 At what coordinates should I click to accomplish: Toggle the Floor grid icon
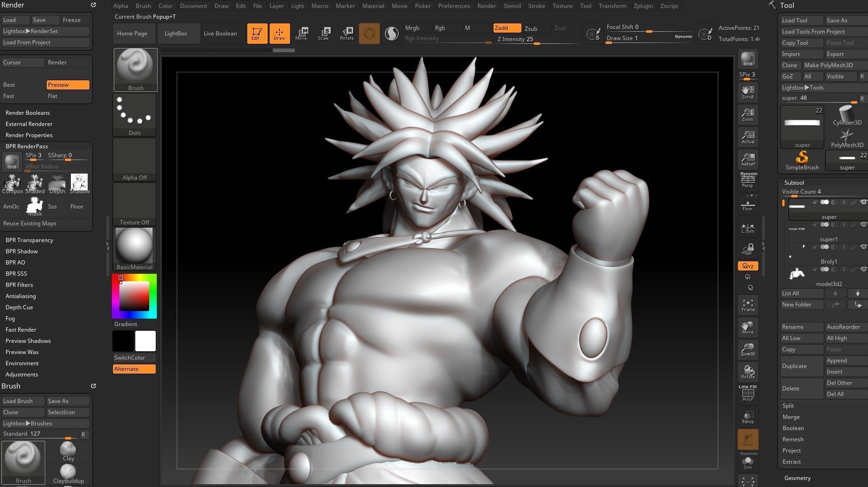click(x=748, y=204)
